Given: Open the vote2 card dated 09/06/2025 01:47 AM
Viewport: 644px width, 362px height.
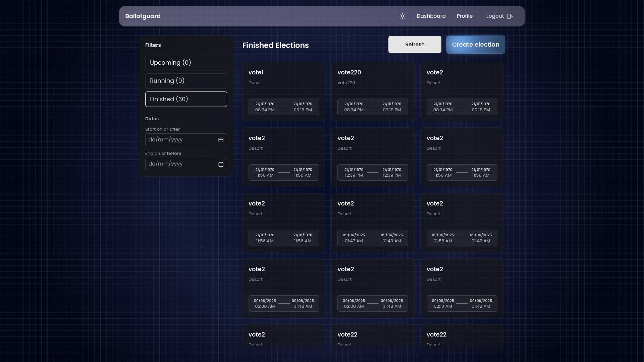Looking at the screenshot, I should click(x=373, y=222).
